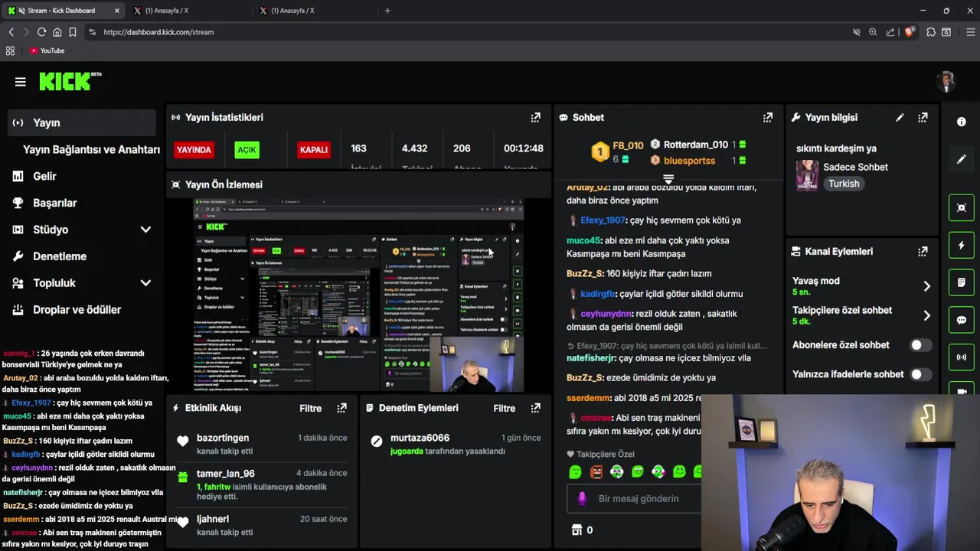Pop out the Yayın İstatistikleri panel

[536, 117]
